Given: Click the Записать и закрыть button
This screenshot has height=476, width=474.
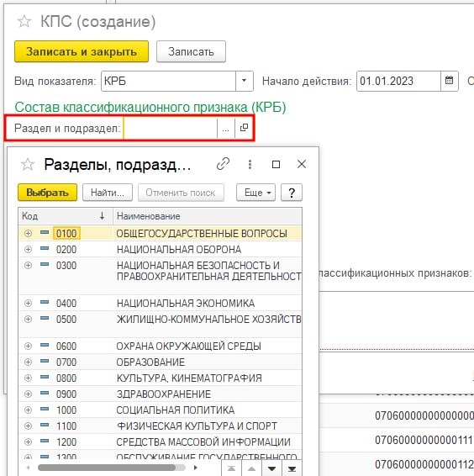Looking at the screenshot, I should pos(82,51).
